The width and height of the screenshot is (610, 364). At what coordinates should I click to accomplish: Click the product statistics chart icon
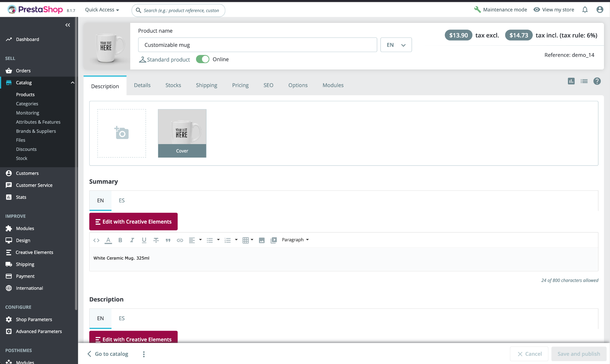(x=571, y=81)
